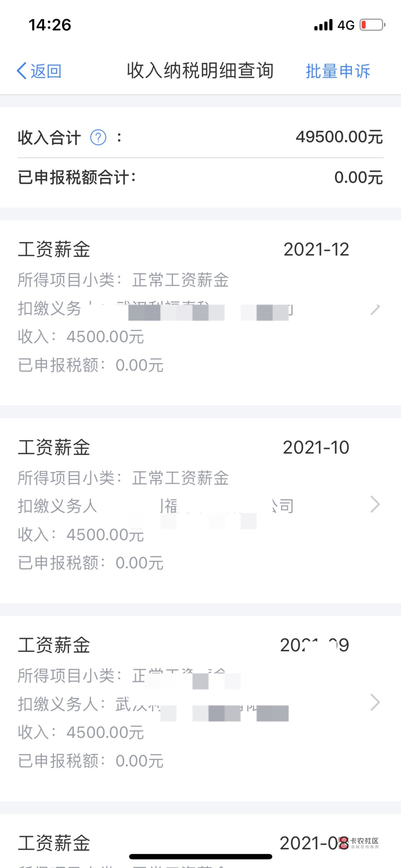Expand the 2021-12 salary record chevron
401x868 pixels.
[x=375, y=309]
